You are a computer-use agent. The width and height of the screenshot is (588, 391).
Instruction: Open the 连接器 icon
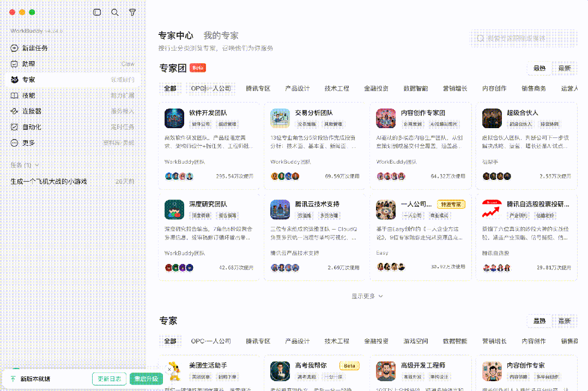14,111
